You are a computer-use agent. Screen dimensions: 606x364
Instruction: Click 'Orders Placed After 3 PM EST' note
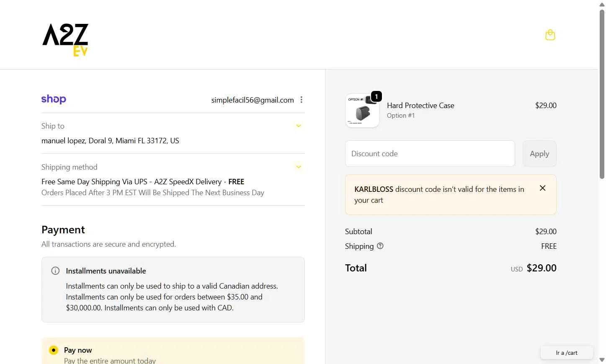[x=153, y=193]
